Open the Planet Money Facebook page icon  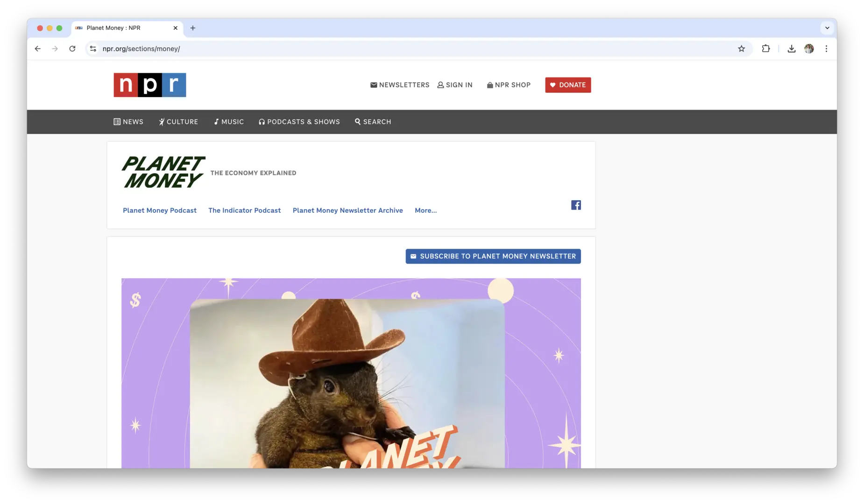[576, 205]
